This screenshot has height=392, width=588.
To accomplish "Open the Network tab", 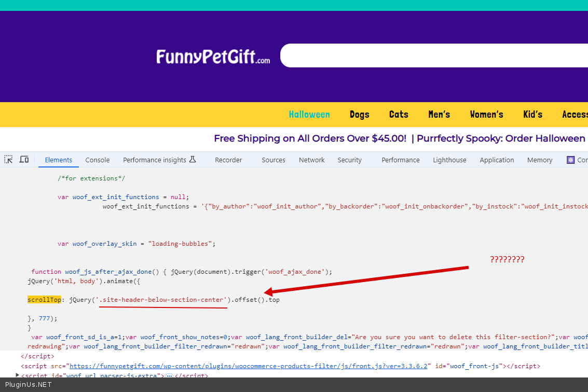I will pos(311,160).
